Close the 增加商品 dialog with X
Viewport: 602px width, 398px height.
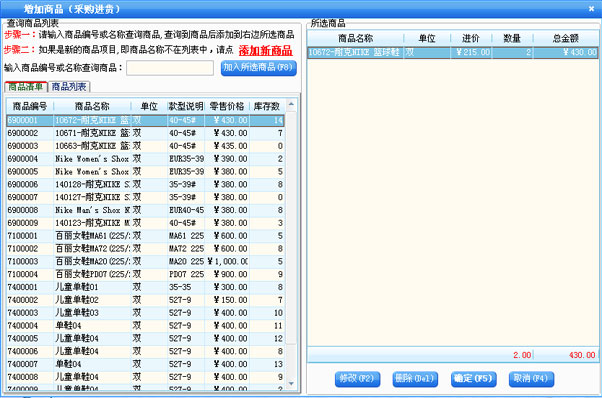[x=591, y=8]
